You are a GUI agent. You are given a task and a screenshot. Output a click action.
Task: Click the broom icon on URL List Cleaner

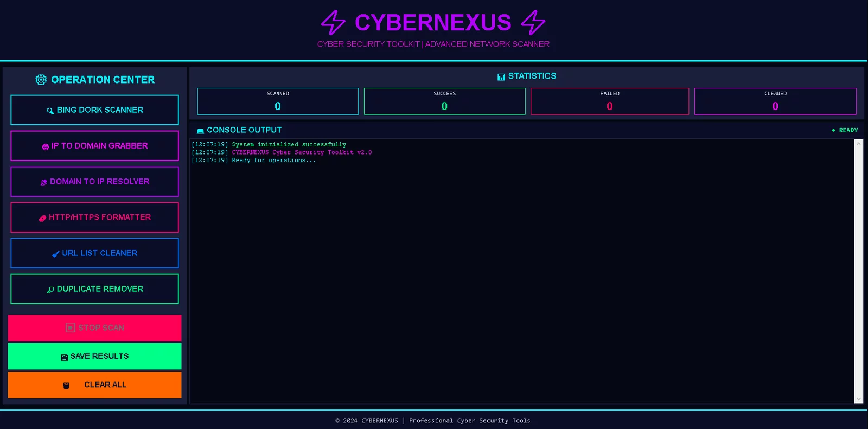[x=56, y=254]
